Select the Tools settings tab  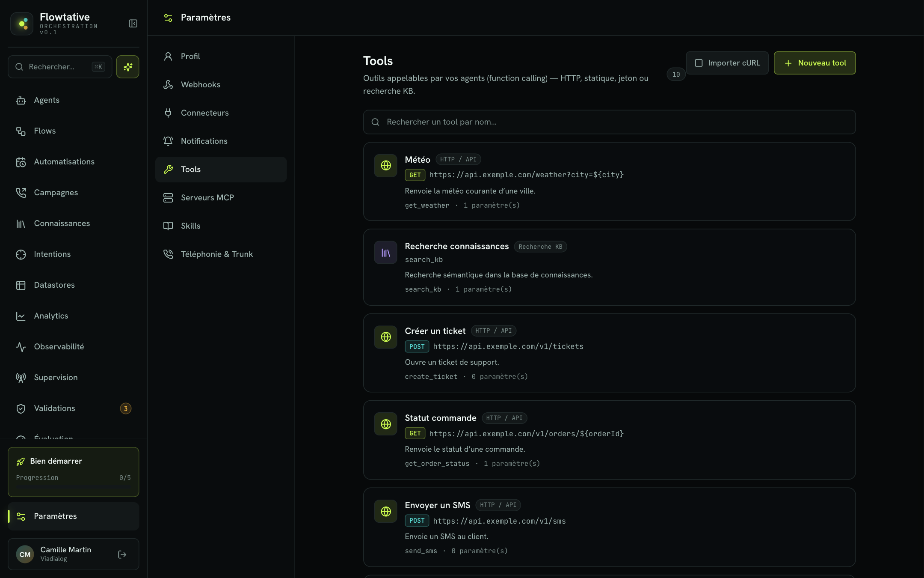coord(221,170)
